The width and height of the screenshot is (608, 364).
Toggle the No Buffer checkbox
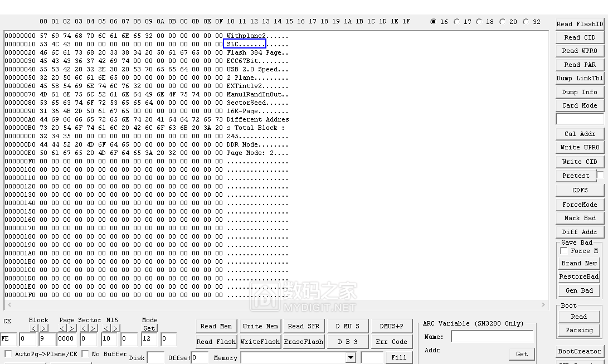tap(85, 354)
